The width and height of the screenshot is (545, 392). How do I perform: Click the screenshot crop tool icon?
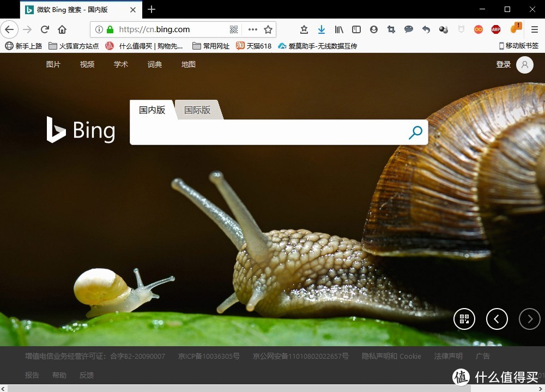[391, 29]
